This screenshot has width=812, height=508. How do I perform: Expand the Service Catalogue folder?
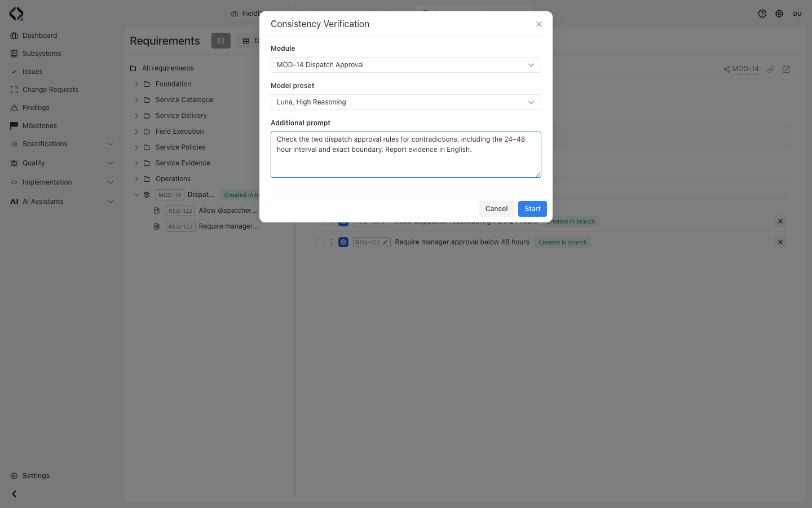(136, 100)
